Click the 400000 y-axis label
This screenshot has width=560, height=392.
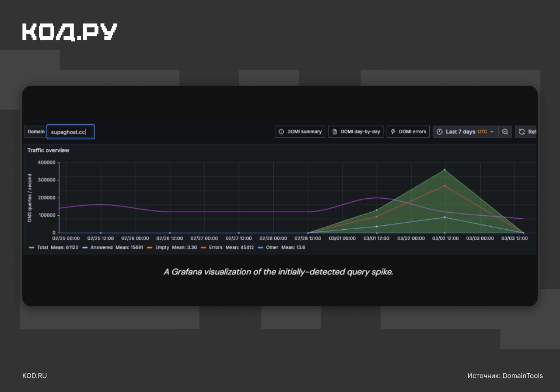[46, 162]
